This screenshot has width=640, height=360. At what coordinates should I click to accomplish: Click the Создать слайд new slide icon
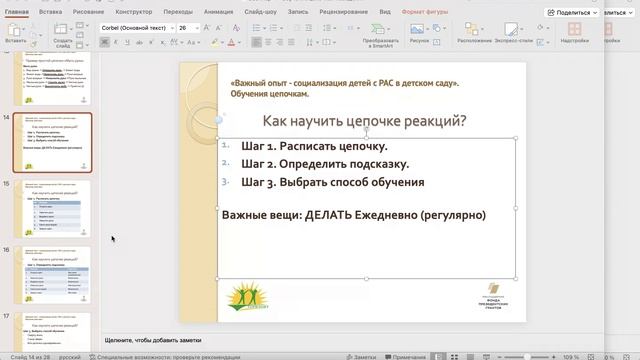pos(61,29)
